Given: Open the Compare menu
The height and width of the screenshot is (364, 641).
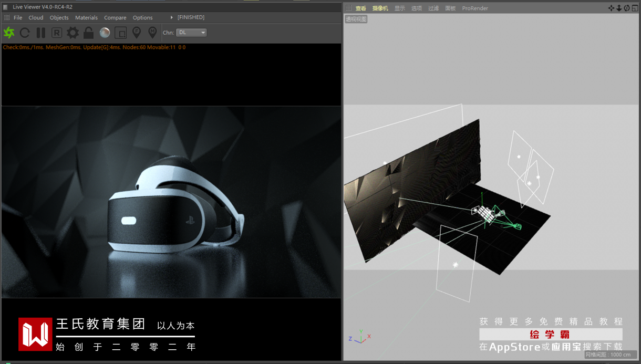Looking at the screenshot, I should (x=115, y=17).
